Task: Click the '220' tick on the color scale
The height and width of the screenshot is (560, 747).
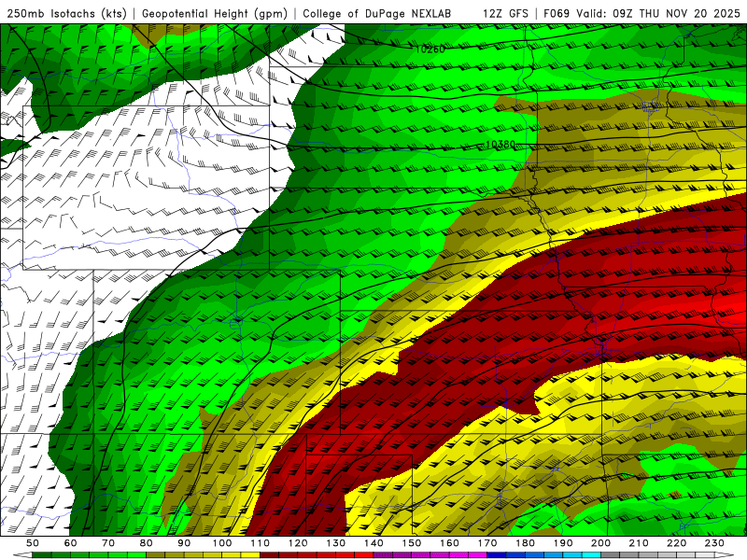Action: pos(677,543)
